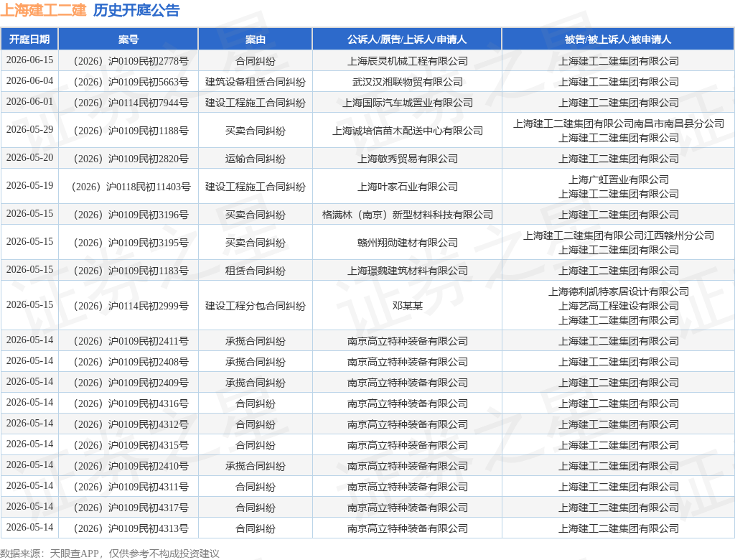Click defendant 上海艺高工程建设有限公司
735x560 pixels.
[x=618, y=306]
